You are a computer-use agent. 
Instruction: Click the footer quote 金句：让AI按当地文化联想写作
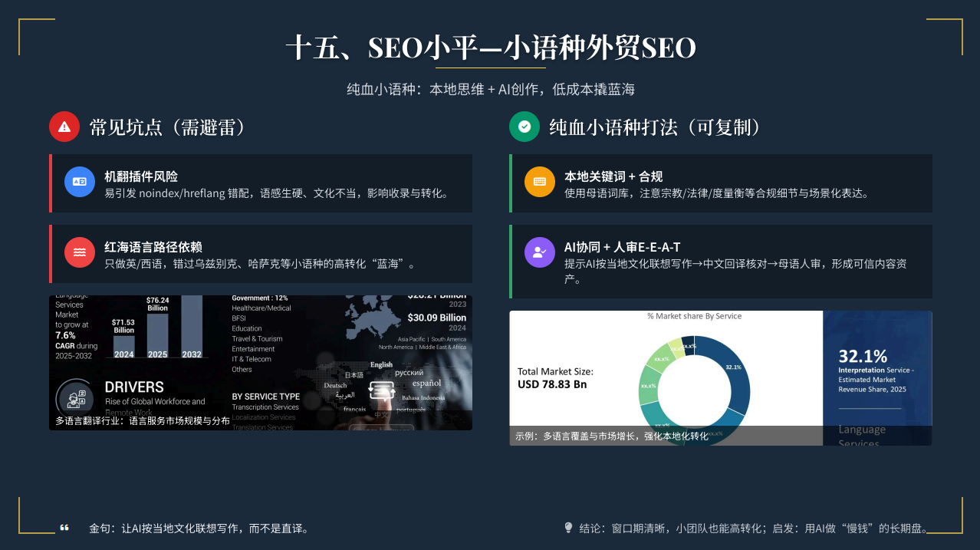click(x=201, y=528)
